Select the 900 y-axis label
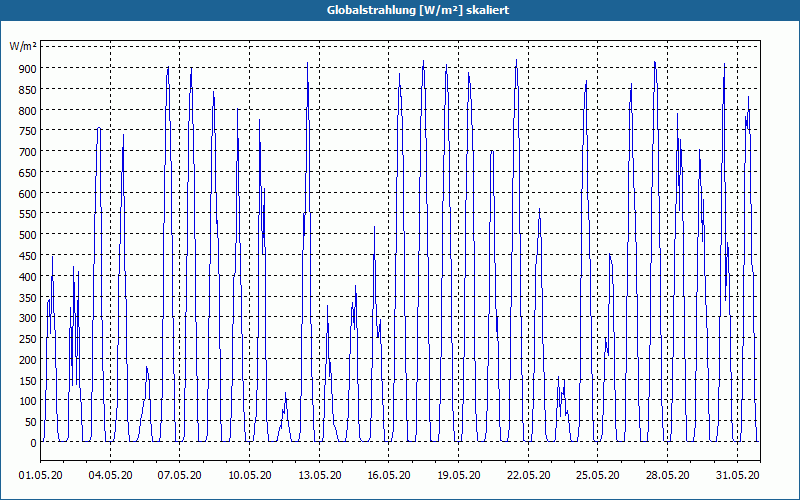 point(28,68)
